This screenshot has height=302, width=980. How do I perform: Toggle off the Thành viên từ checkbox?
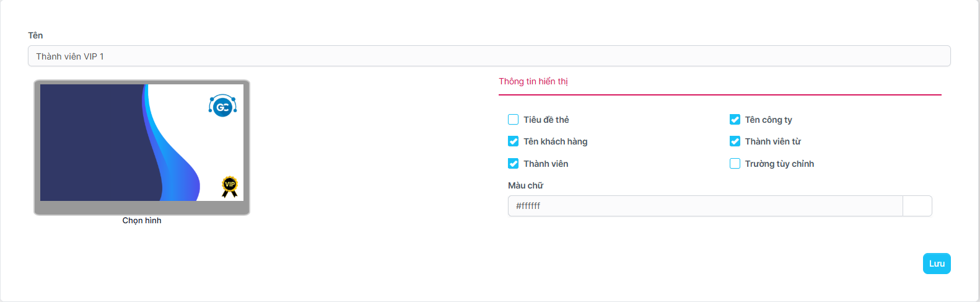pyautogui.click(x=735, y=141)
